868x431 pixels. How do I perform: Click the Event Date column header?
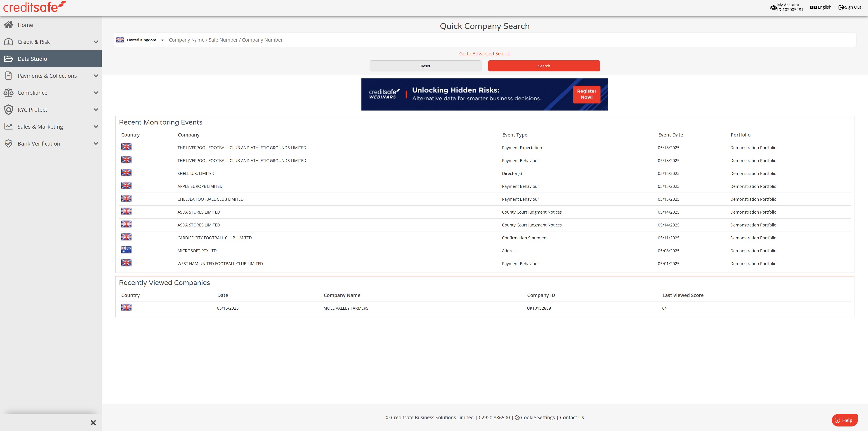coord(670,135)
